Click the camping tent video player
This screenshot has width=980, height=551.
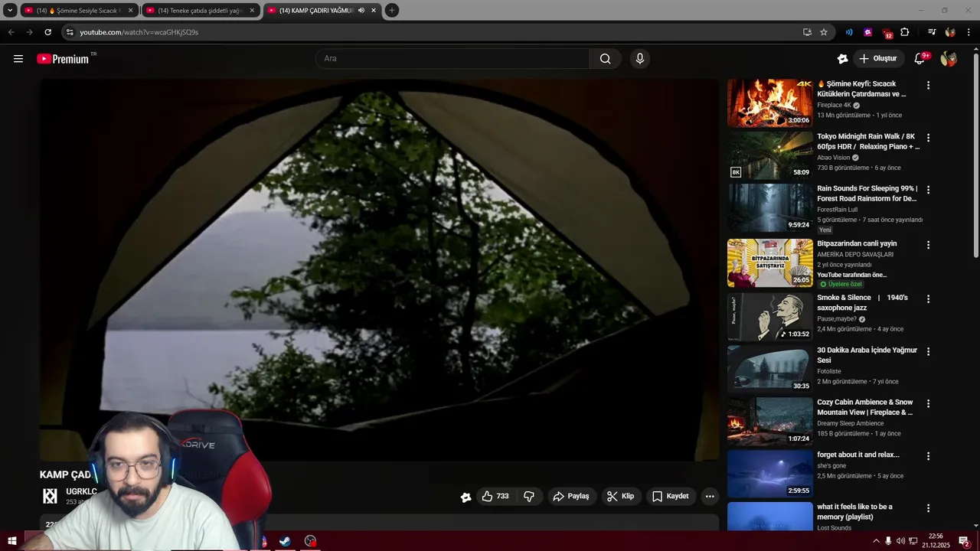pyautogui.click(x=380, y=269)
